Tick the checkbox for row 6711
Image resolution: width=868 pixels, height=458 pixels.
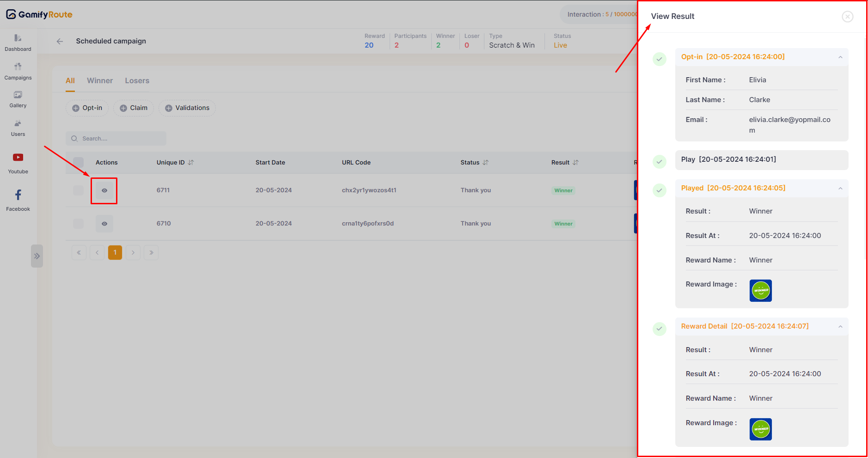79,190
